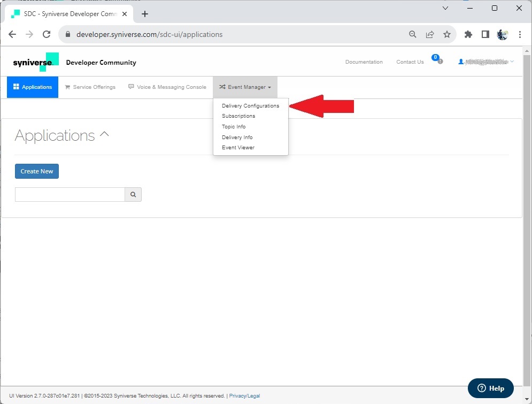This screenshot has height=404, width=532.
Task: Minimize the browser window
Action: (470, 8)
